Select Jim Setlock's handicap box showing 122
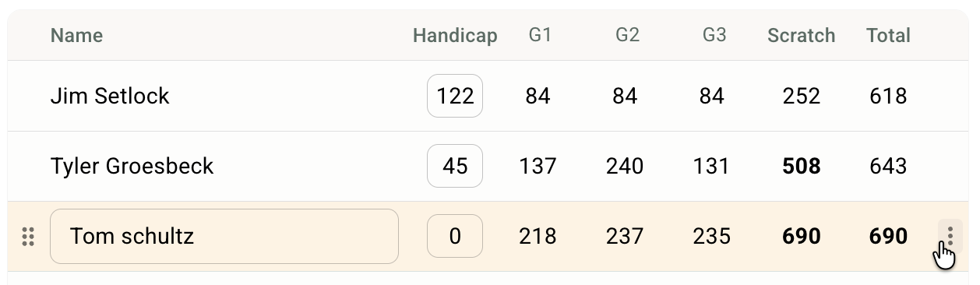This screenshot has height=285, width=980. tap(455, 96)
